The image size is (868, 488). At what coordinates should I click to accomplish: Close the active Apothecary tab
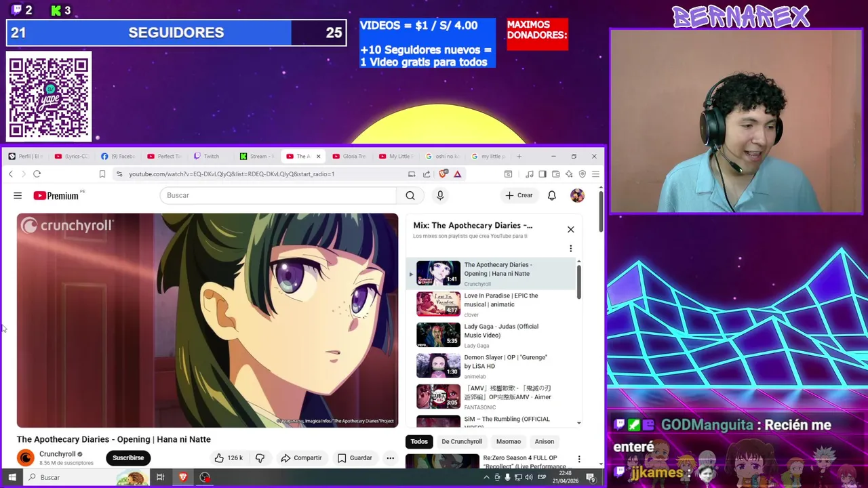point(318,157)
